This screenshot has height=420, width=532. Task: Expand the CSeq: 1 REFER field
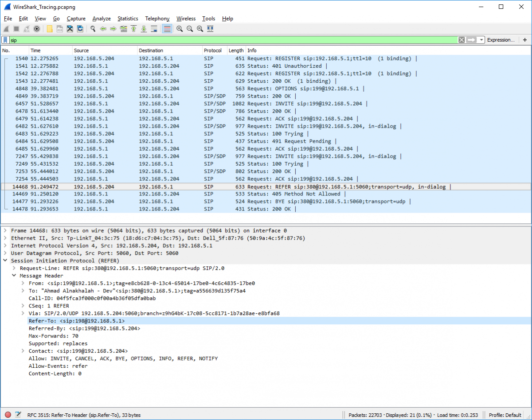tap(23, 306)
